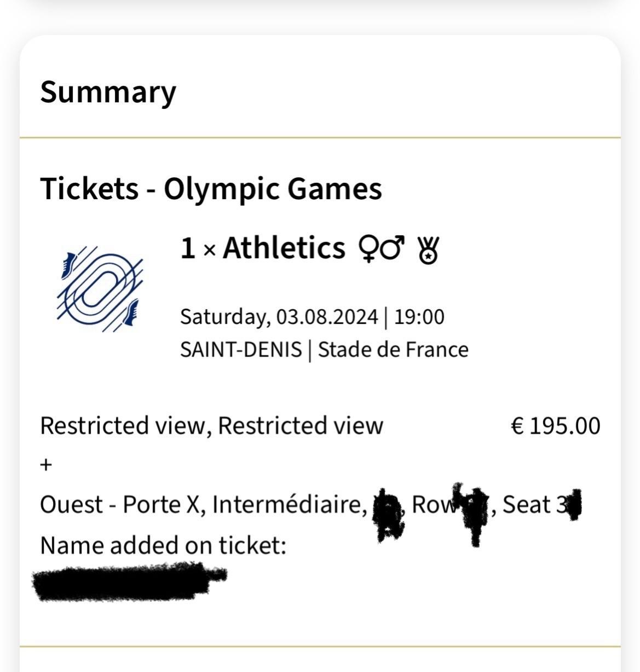
Task: Select the SAINT-DENIS location text
Action: pyautogui.click(x=241, y=350)
